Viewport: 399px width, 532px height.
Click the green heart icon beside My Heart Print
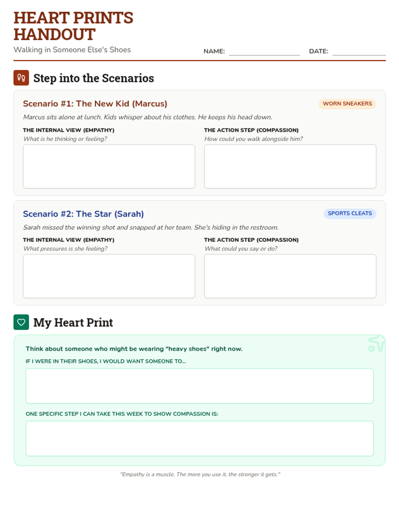(21, 322)
